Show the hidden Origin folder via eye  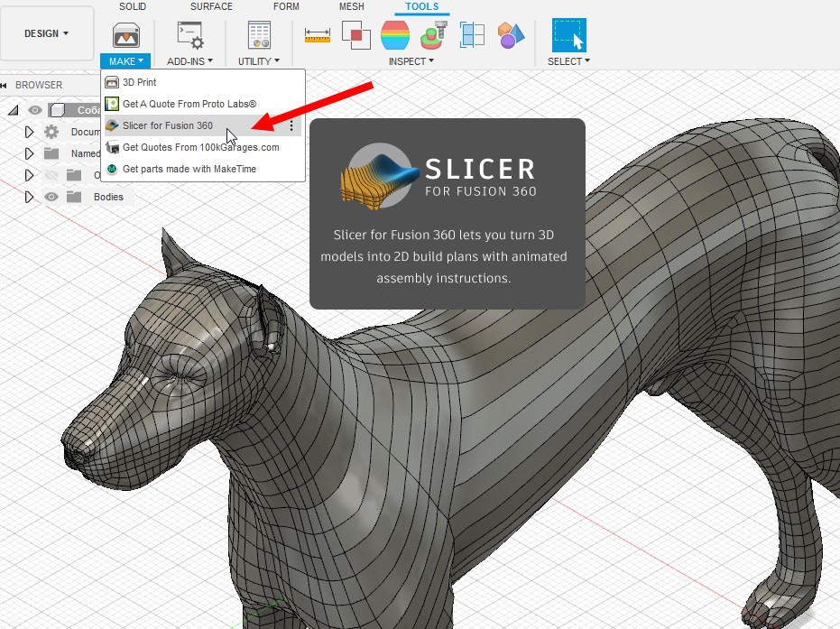(51, 175)
